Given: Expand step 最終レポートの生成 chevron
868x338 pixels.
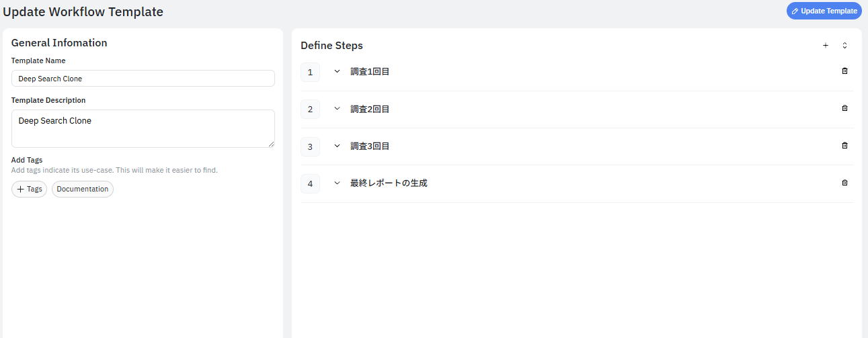Looking at the screenshot, I should [337, 183].
